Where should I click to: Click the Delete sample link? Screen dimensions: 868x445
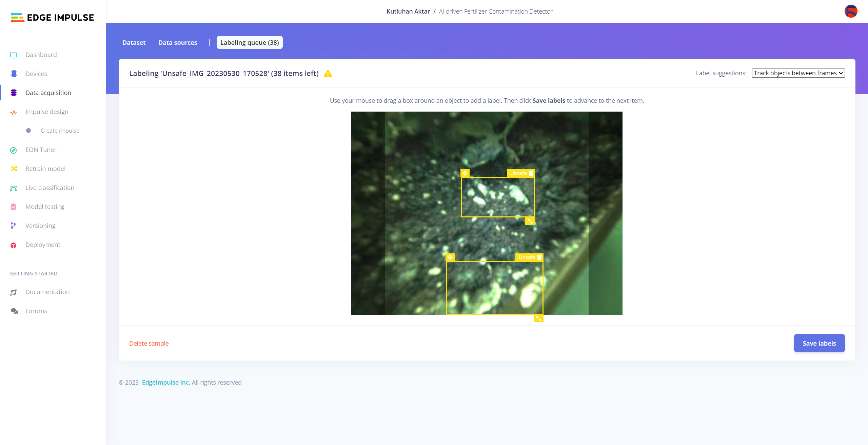pyautogui.click(x=149, y=344)
